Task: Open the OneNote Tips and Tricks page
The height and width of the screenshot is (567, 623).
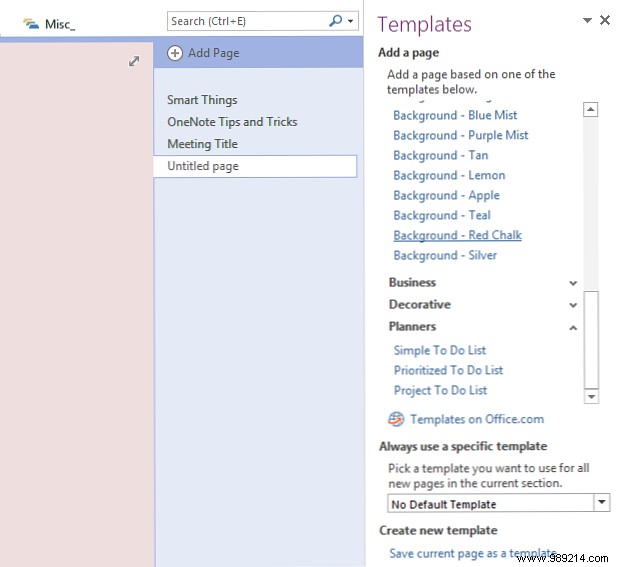Action: pyautogui.click(x=232, y=122)
